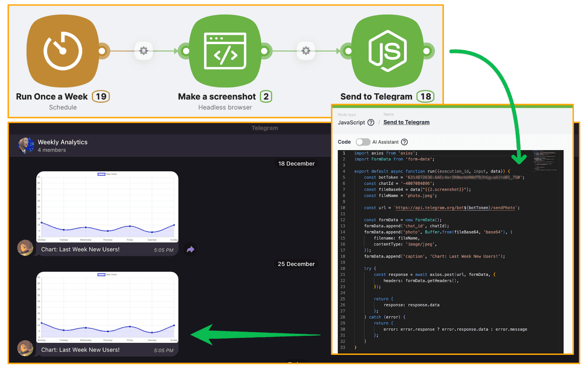The width and height of the screenshot is (588, 368).
Task: Forward the 18 December chart message
Action: 190,250
